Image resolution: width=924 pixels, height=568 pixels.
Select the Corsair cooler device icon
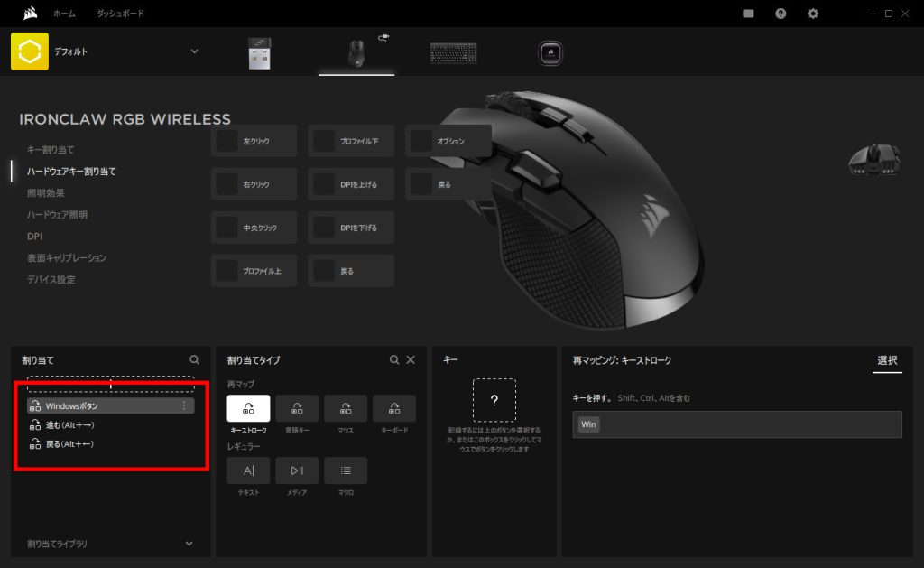pos(550,53)
